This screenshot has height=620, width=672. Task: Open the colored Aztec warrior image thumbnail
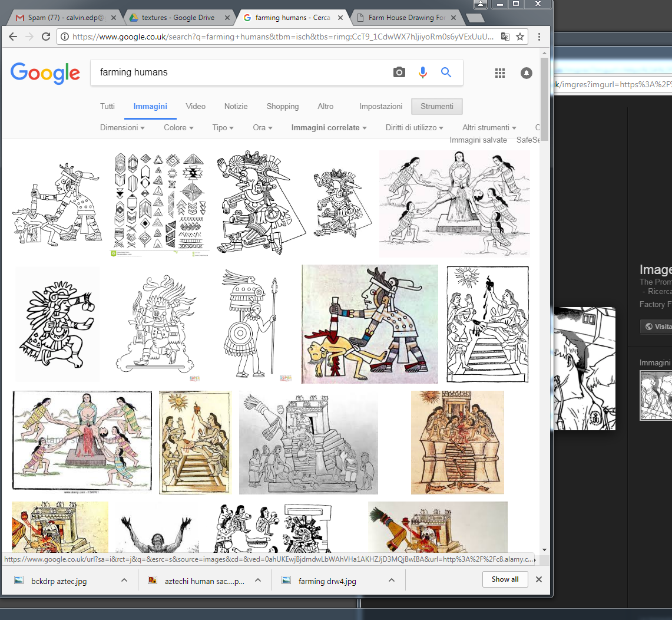(369, 324)
